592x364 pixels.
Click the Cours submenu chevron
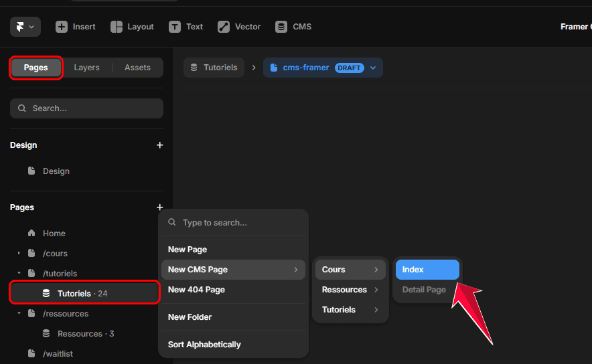[376, 270]
